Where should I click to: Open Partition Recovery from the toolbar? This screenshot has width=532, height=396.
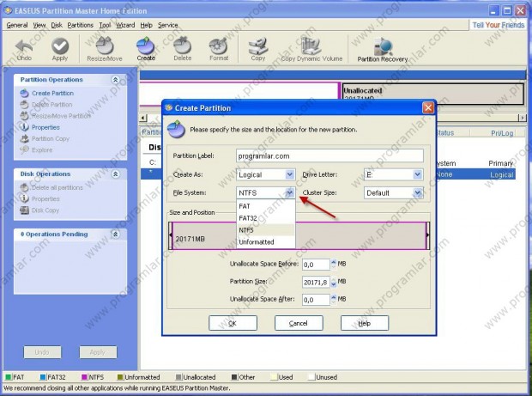383,47
